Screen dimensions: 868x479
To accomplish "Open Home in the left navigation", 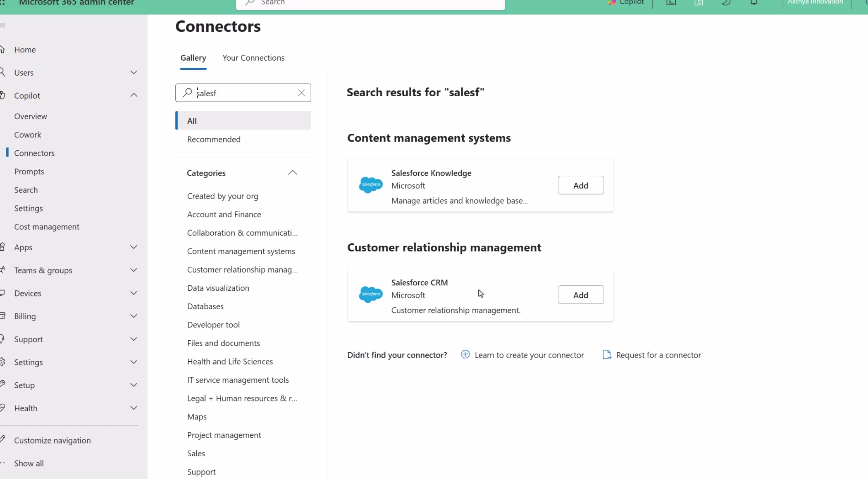I will pyautogui.click(x=25, y=50).
